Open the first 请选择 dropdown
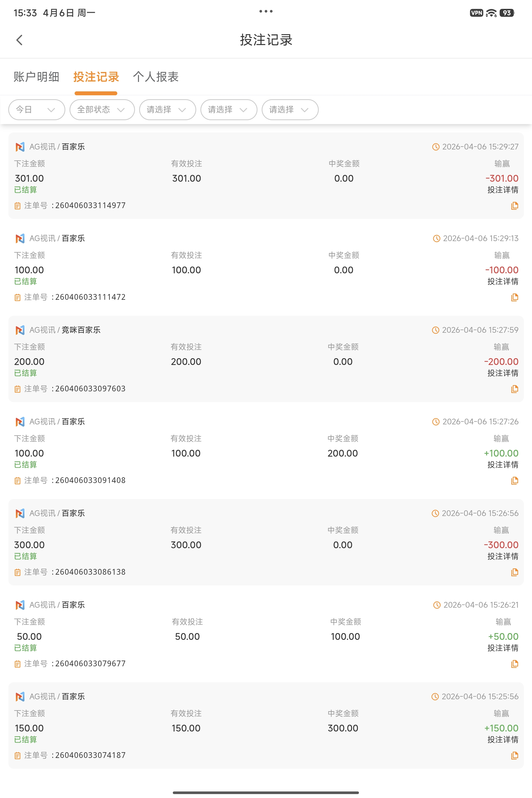The height and width of the screenshot is (798, 532). 167,110
